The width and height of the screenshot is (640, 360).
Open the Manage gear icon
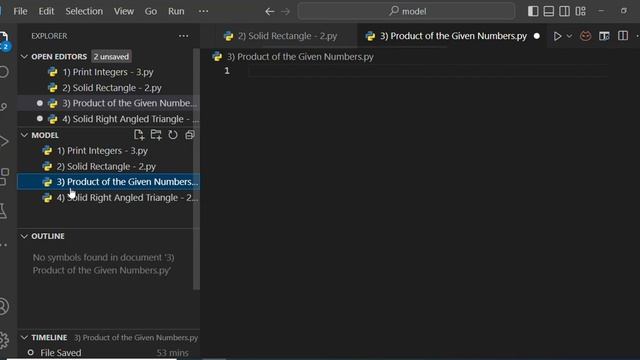click(x=4, y=340)
